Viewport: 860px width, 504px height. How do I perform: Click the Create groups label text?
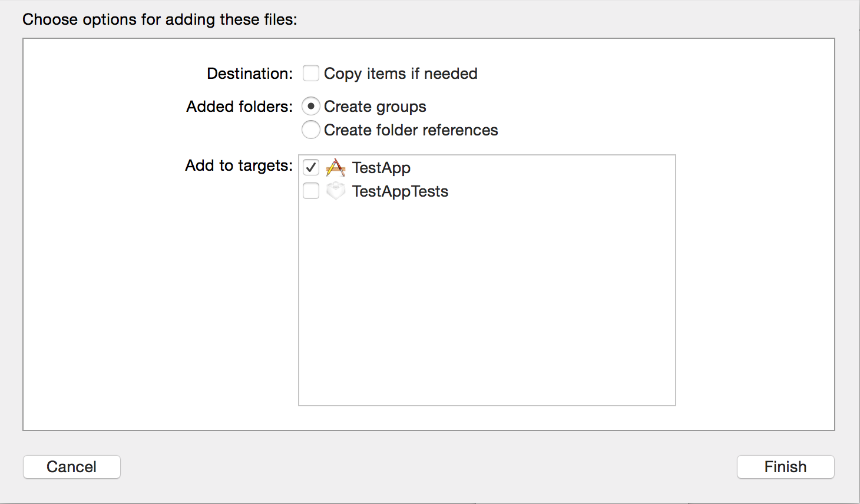(375, 107)
